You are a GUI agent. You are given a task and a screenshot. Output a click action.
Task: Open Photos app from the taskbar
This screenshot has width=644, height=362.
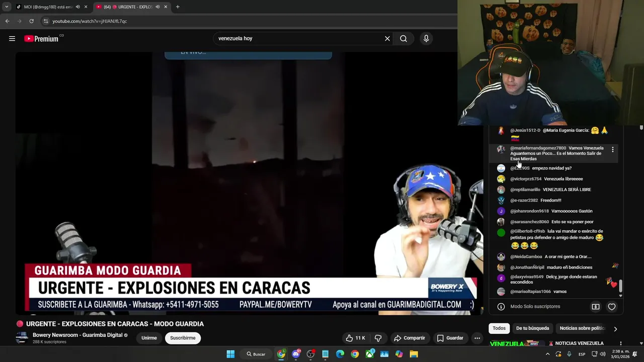(x=384, y=354)
